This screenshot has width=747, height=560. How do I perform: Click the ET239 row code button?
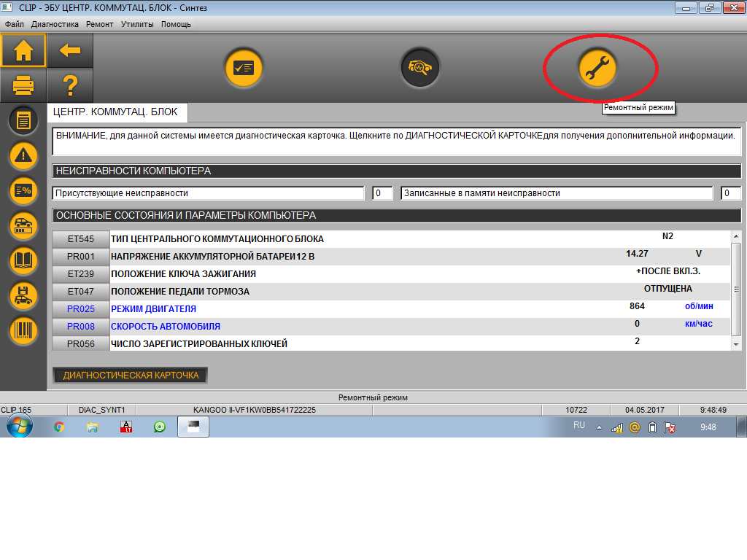(81, 274)
